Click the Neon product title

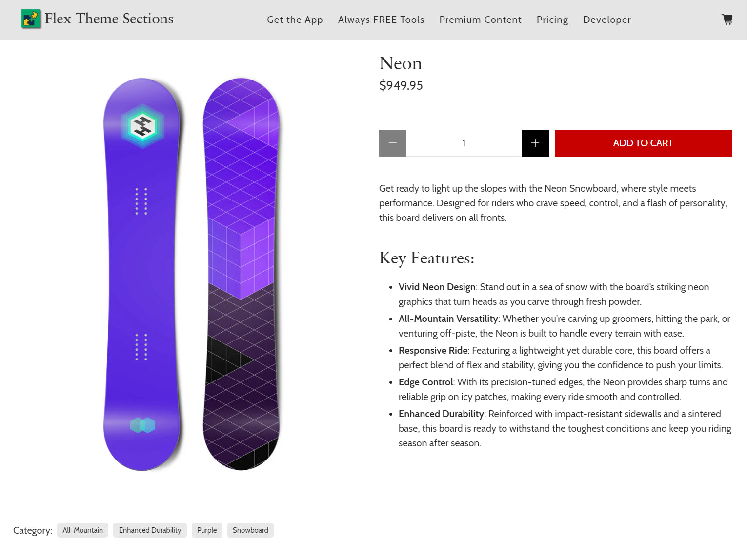click(x=400, y=63)
